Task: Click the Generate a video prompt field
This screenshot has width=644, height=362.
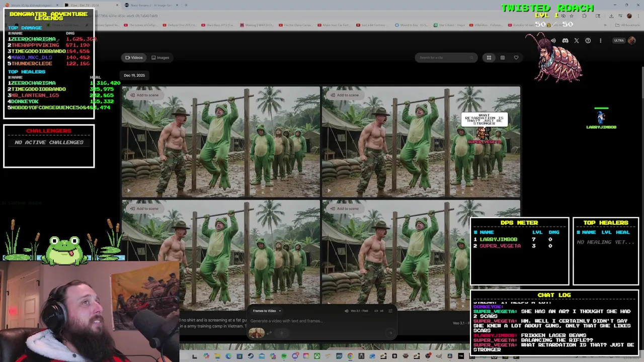Action: click(322, 321)
